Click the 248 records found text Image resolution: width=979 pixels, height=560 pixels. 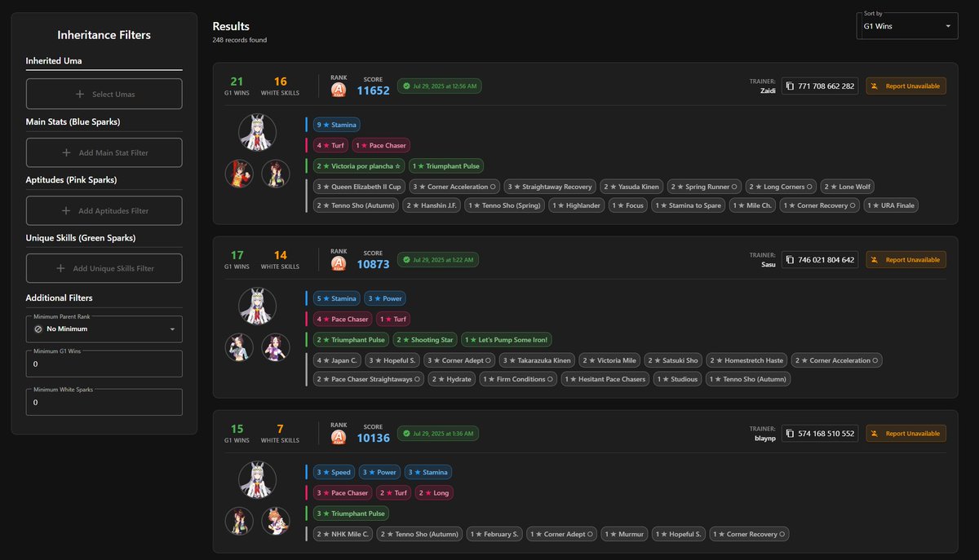coord(240,40)
